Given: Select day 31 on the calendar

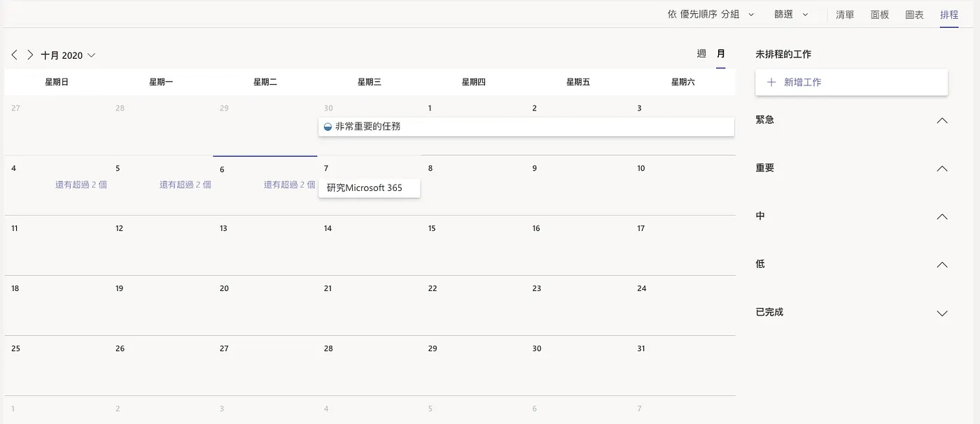Looking at the screenshot, I should point(641,348).
